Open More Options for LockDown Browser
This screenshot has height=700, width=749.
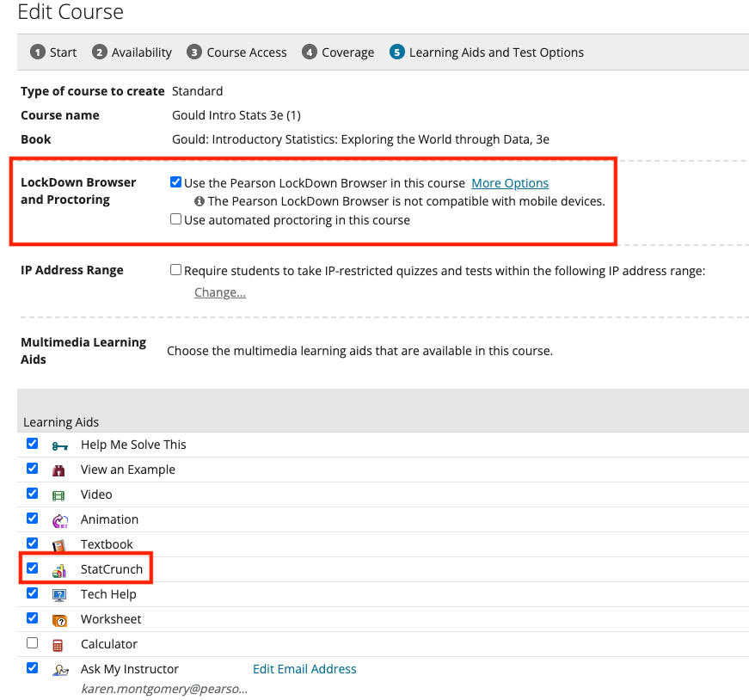510,183
